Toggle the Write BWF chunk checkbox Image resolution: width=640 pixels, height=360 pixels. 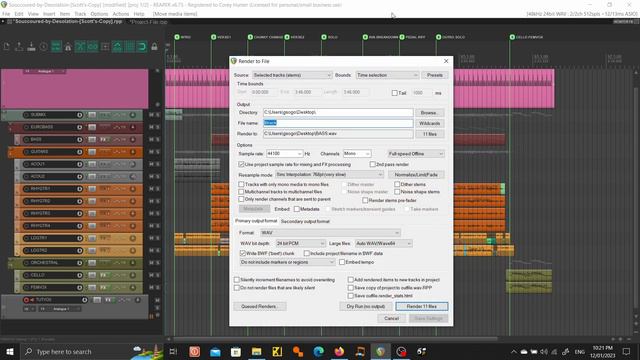coord(243,253)
